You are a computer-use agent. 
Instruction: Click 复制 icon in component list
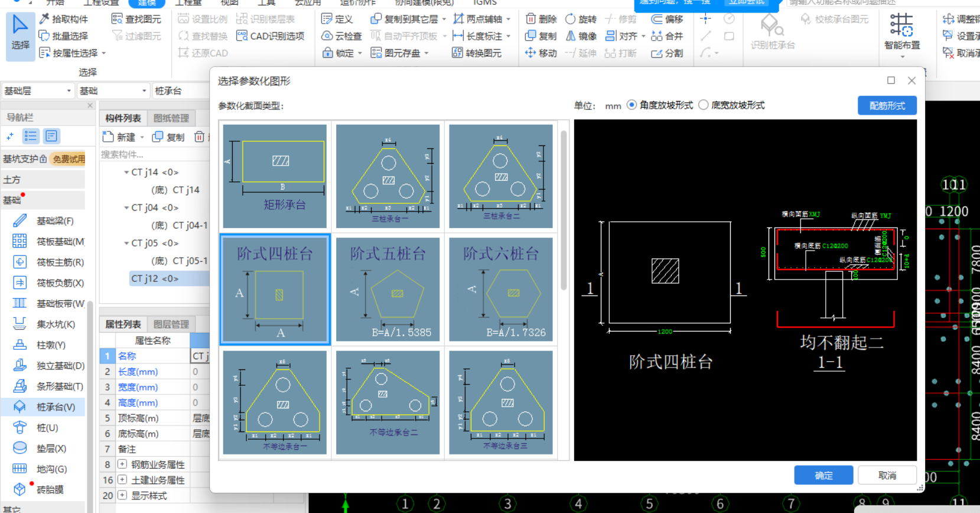(168, 137)
